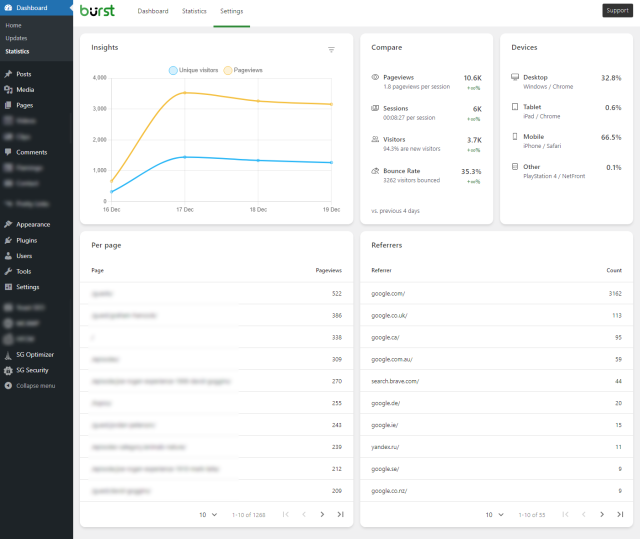The image size is (640, 539).
Task: Click the Pageviews eye icon in Compare
Action: tap(375, 77)
